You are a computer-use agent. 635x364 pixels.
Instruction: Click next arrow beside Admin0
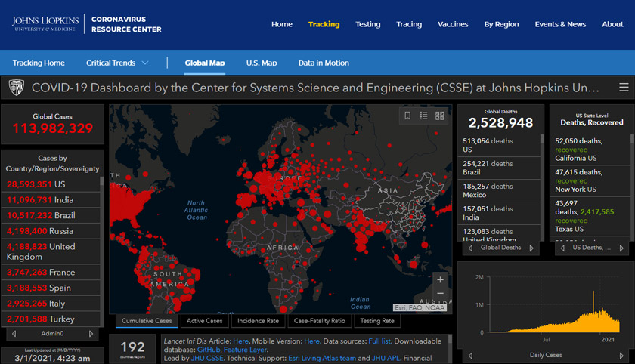coord(91,333)
